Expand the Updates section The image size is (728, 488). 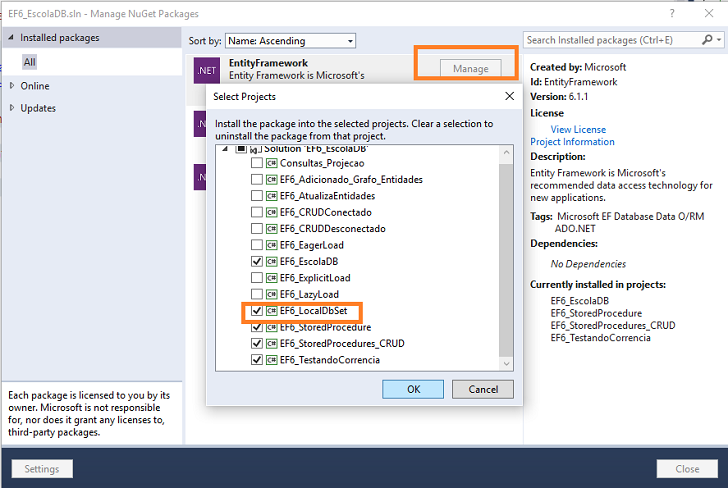(x=12, y=108)
